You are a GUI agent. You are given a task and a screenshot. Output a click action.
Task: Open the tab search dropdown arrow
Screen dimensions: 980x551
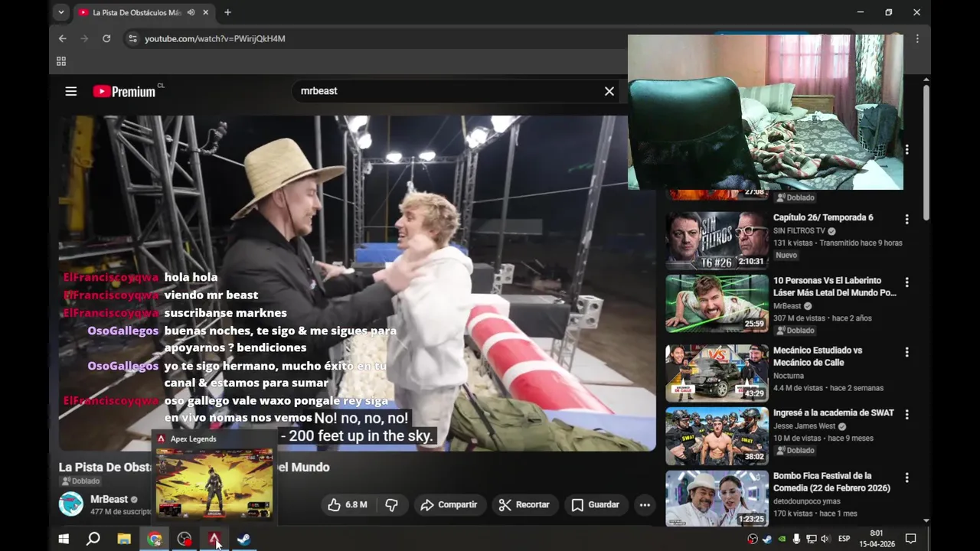pos(61,12)
